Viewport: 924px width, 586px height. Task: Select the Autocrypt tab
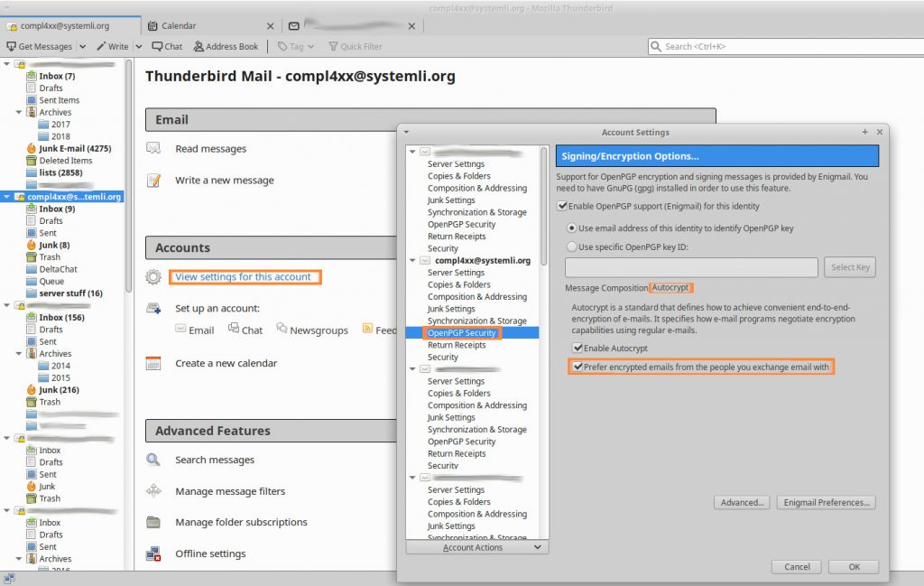(670, 287)
